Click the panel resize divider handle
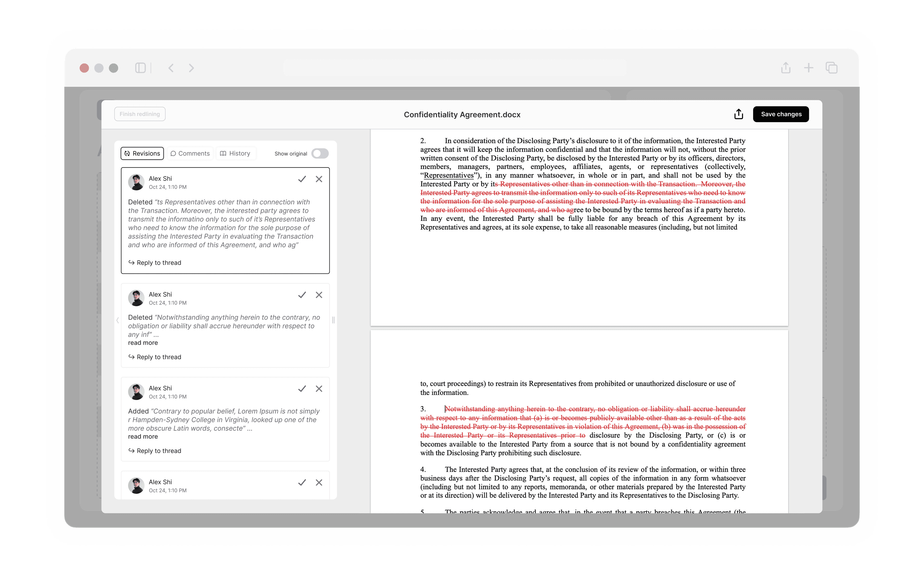The height and width of the screenshot is (574, 924). 333,320
